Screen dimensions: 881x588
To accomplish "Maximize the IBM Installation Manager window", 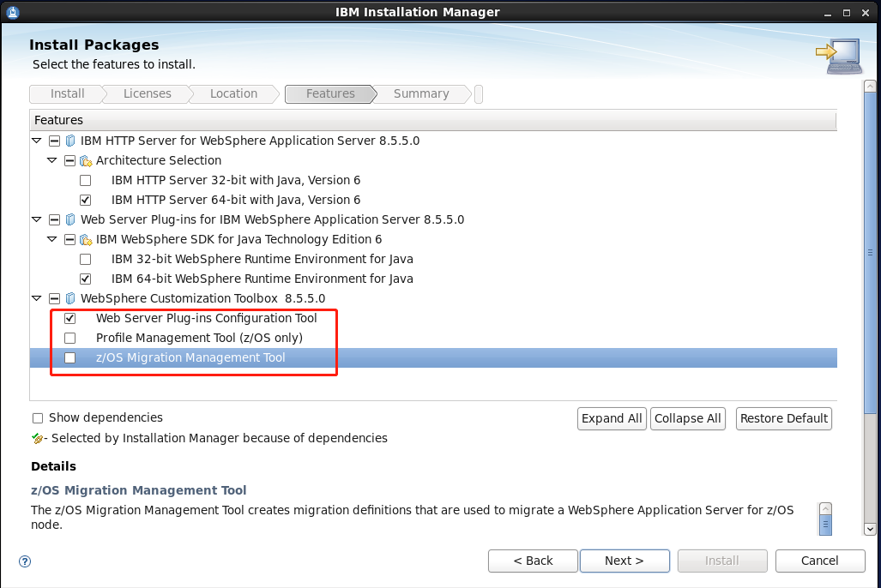I will (x=847, y=13).
